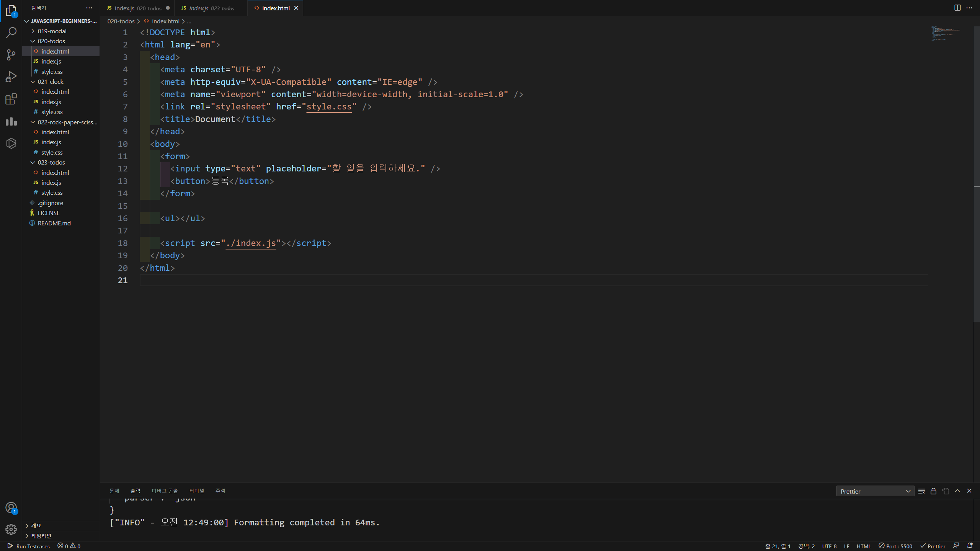
Task: Open the Accounts menu
Action: pos(11,508)
